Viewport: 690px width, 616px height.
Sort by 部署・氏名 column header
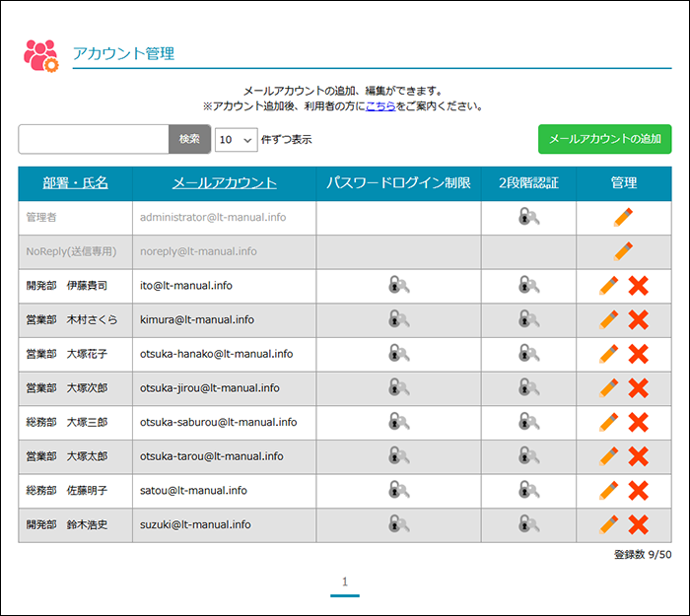(75, 183)
